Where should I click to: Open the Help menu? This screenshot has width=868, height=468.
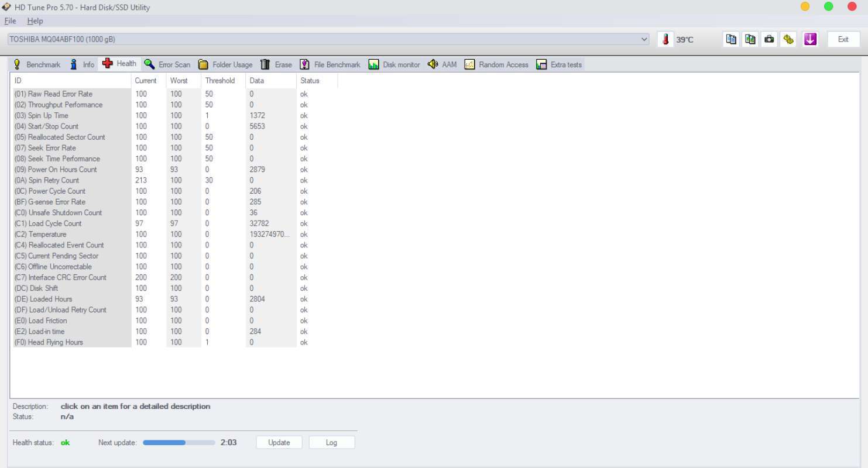click(x=35, y=21)
